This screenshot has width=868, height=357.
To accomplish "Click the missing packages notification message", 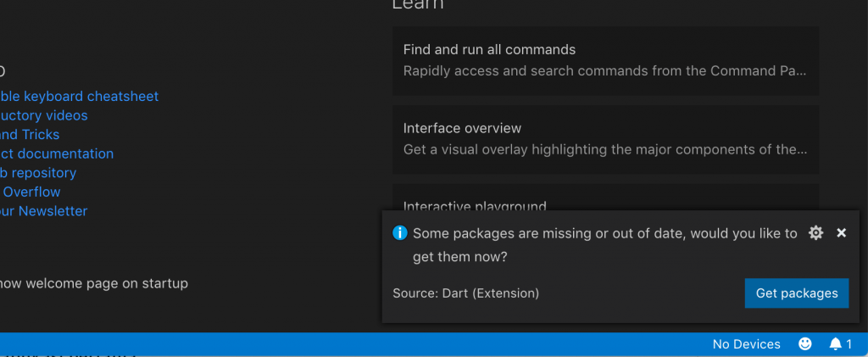I will click(x=604, y=244).
